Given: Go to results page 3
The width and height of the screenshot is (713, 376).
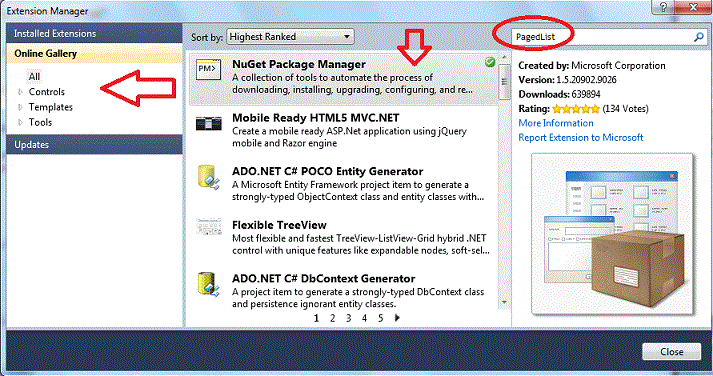Looking at the screenshot, I should pos(348,318).
